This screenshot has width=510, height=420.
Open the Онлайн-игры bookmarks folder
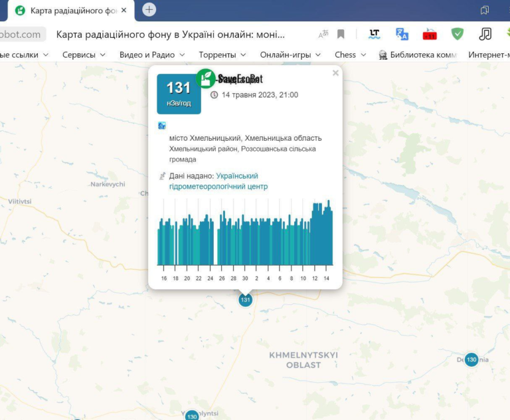[x=290, y=54]
